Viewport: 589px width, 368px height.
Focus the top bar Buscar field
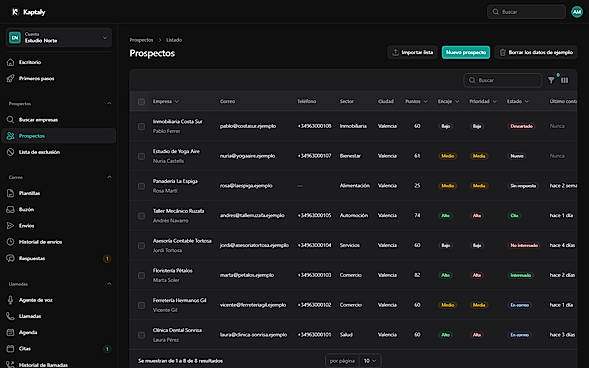[x=526, y=12]
